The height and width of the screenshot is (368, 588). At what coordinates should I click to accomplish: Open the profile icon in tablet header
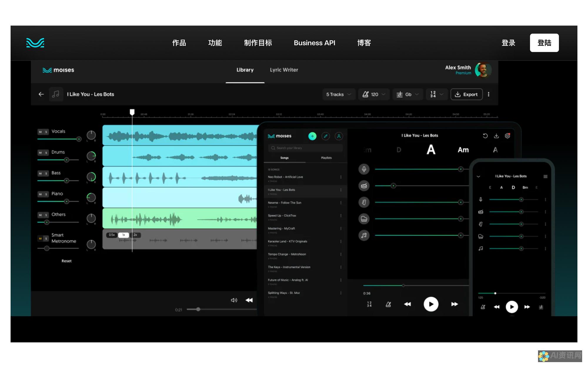tap(339, 136)
